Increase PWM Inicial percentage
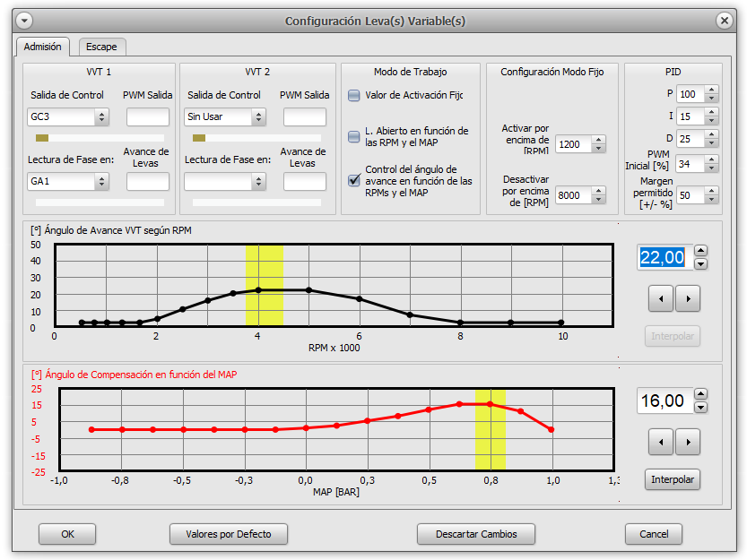The width and height of the screenshot is (747, 560). point(712,159)
